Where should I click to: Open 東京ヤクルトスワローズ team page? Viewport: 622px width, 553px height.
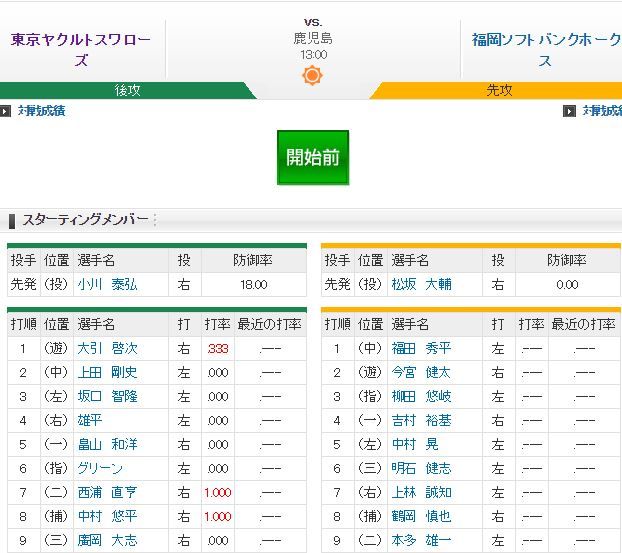[x=81, y=50]
